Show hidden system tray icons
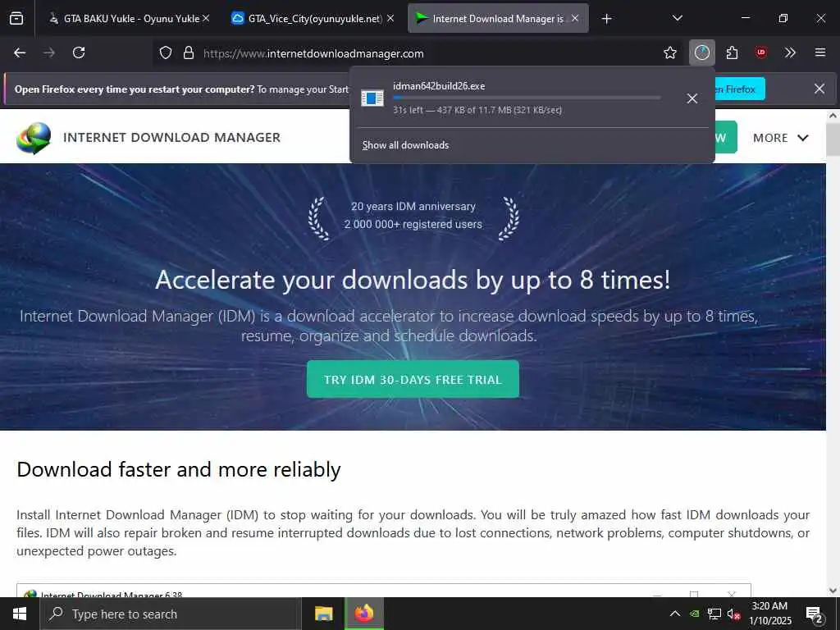The width and height of the screenshot is (840, 630). (x=675, y=614)
